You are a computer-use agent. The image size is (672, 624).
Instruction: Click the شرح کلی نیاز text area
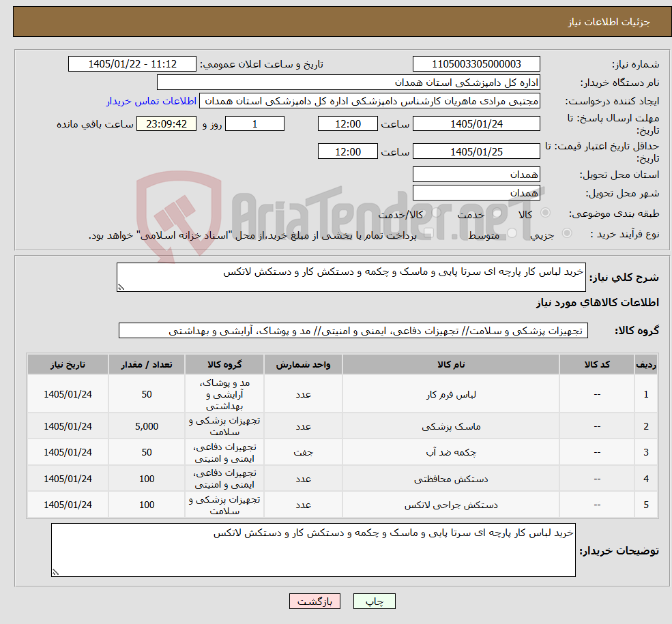[x=351, y=277]
